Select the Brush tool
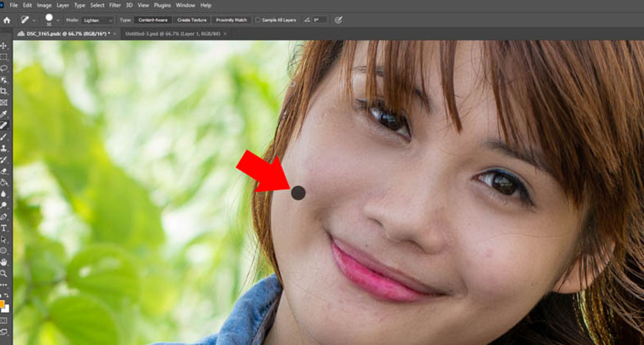This screenshot has width=644, height=345. click(x=4, y=137)
